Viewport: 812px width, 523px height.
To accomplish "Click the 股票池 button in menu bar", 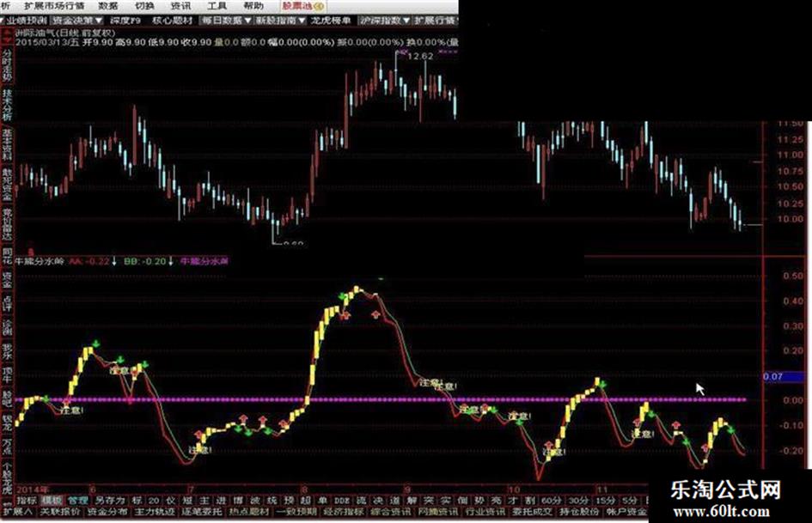I will click(303, 6).
